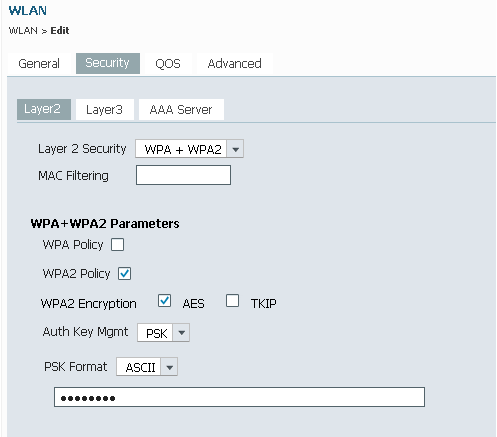Screen dimensions: 497x437
Task: Click the ASCII value in PSK Format
Action: tap(139, 367)
